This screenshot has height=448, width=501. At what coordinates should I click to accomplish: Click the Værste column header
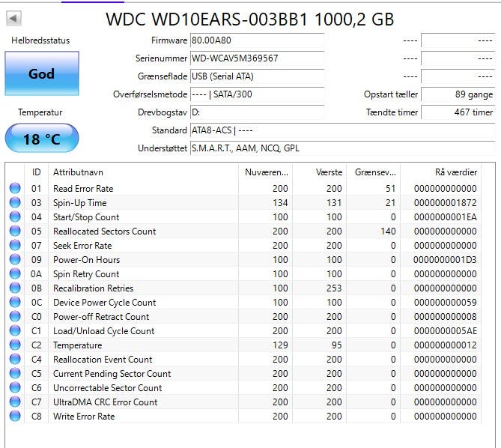point(320,172)
